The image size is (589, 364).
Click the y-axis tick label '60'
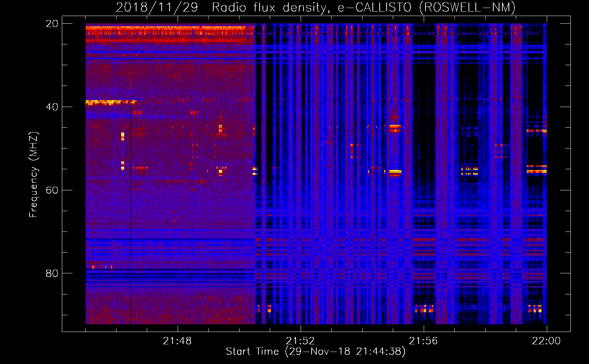[52, 190]
